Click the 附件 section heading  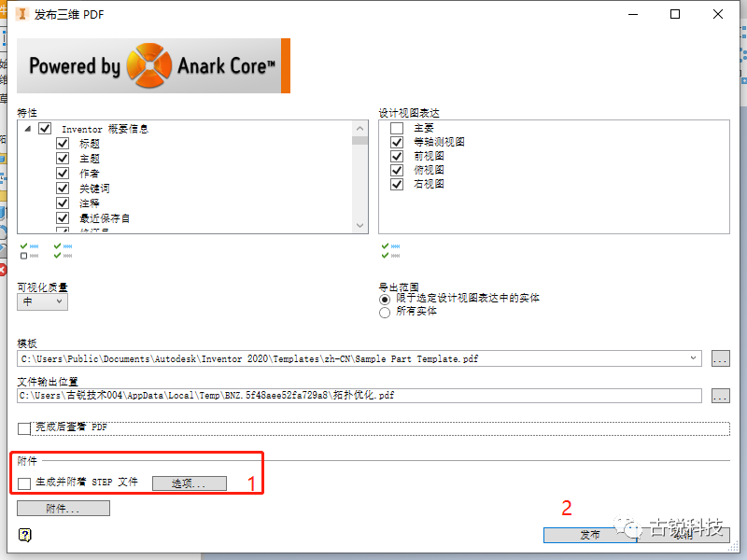(27, 461)
